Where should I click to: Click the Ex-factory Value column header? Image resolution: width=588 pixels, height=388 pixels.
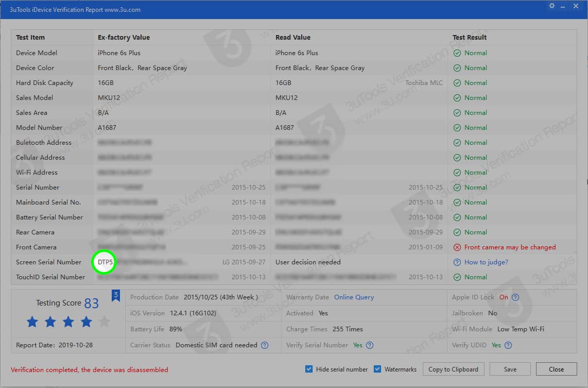[124, 38]
